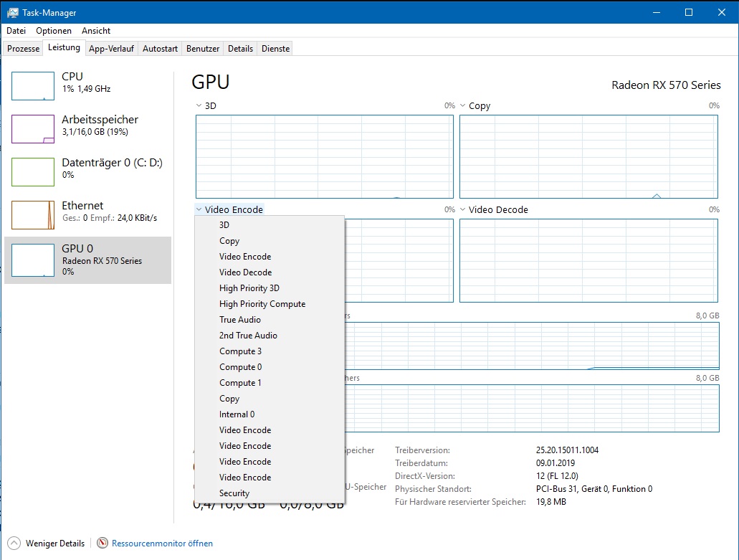Select the Datenträger 0 graph thumbnail

[33, 172]
